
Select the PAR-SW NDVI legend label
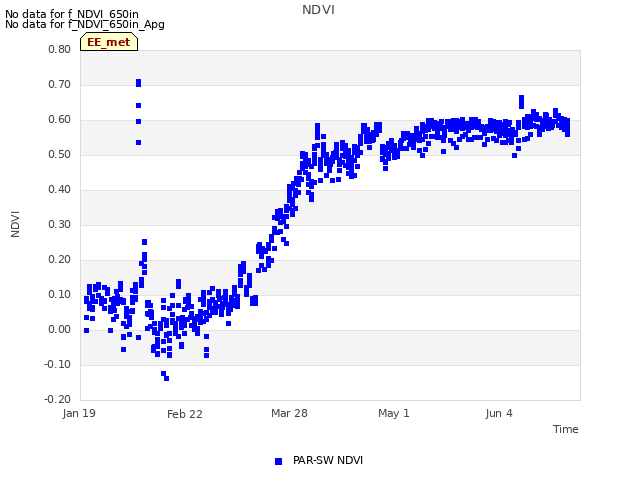pos(328,460)
